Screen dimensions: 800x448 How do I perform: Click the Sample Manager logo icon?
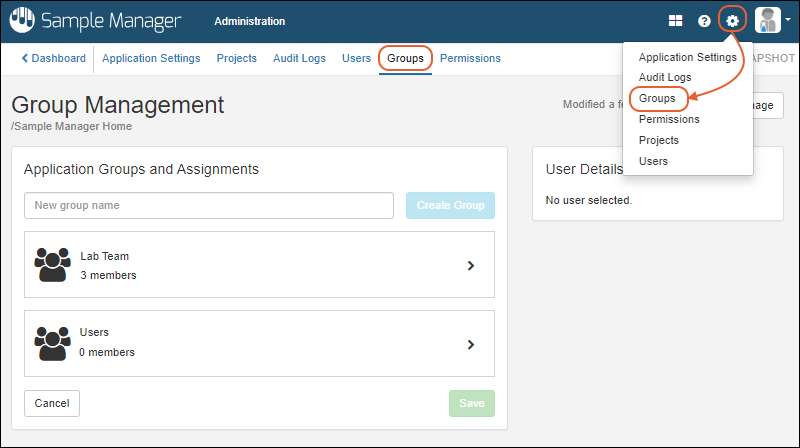pyautogui.click(x=22, y=20)
